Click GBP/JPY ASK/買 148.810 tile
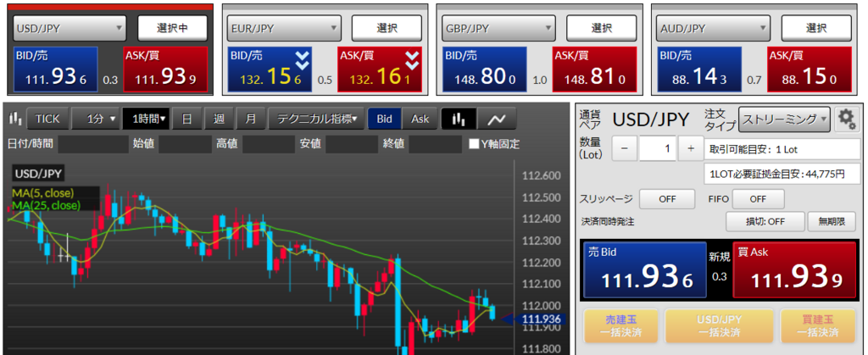This screenshot has height=355, width=868. [594, 69]
